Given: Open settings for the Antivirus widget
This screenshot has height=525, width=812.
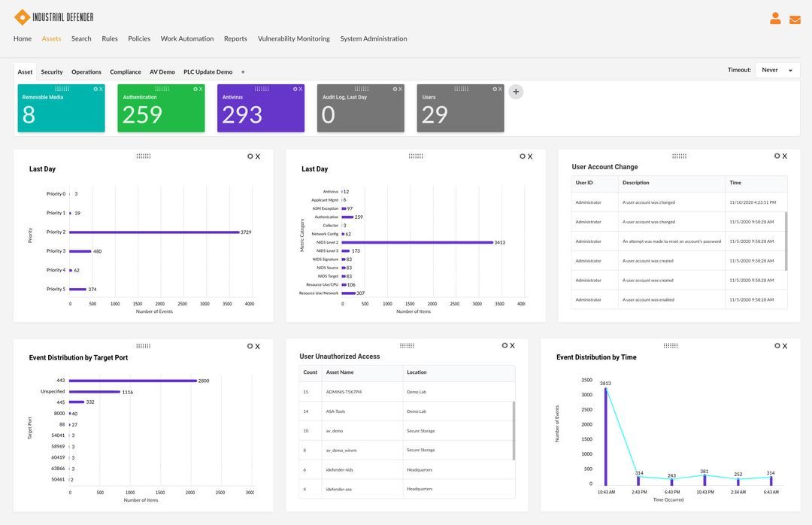Looking at the screenshot, I should point(293,87).
